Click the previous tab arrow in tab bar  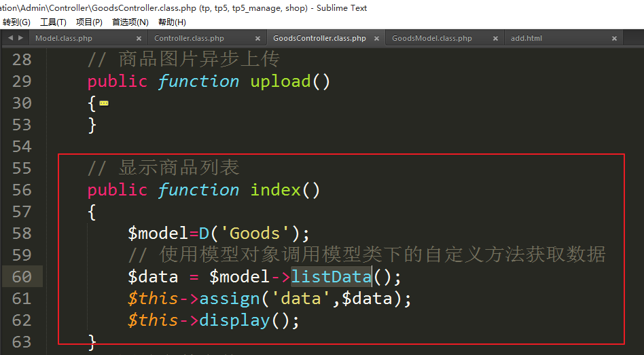pos(10,38)
